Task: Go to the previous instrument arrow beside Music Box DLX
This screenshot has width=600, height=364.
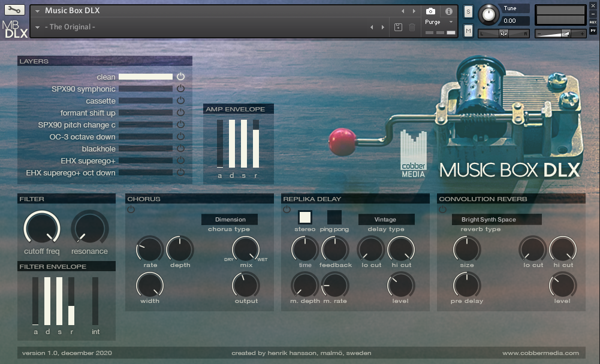Action: [x=403, y=11]
